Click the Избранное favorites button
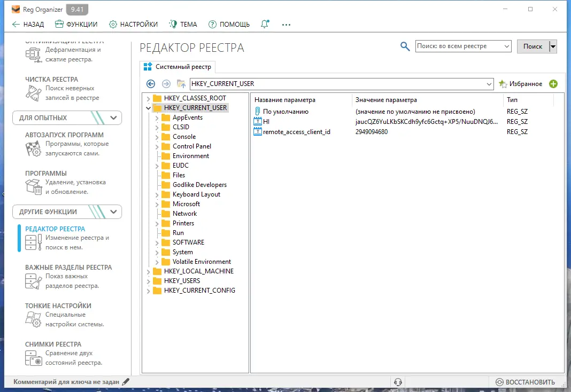This screenshot has width=571, height=392. [x=521, y=84]
